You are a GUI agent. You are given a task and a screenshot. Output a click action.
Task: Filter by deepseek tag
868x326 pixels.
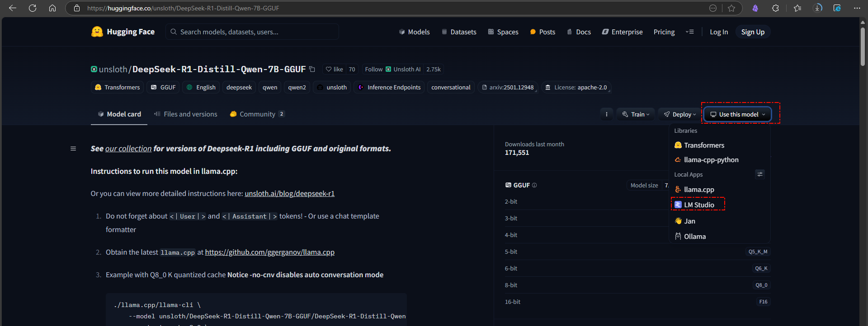(239, 87)
